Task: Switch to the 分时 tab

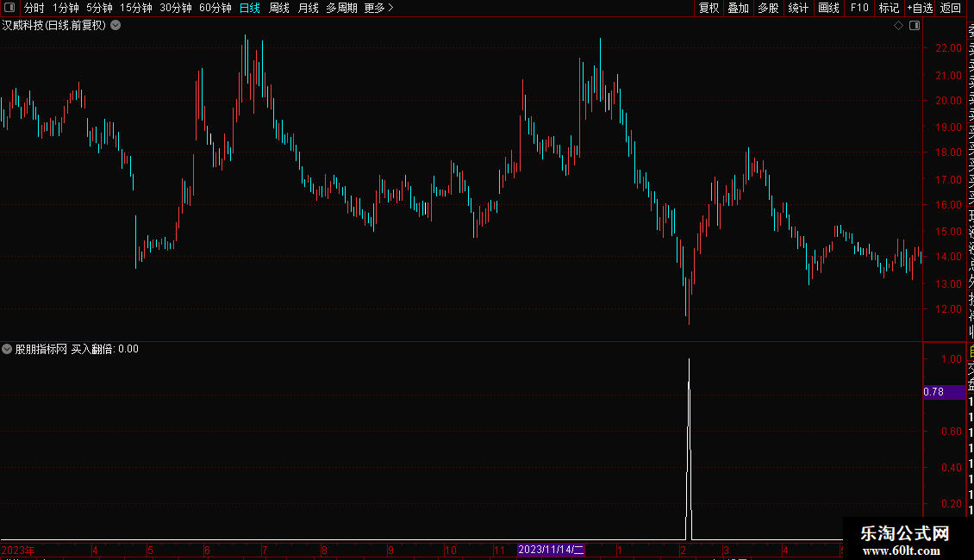Action: [x=34, y=8]
